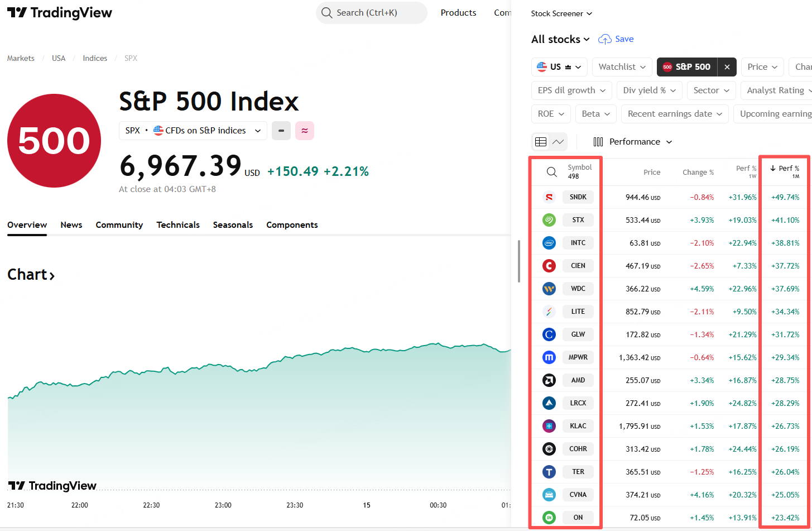This screenshot has width=812, height=531.
Task: Click the Search (Ctrl+K) field
Action: (x=371, y=13)
